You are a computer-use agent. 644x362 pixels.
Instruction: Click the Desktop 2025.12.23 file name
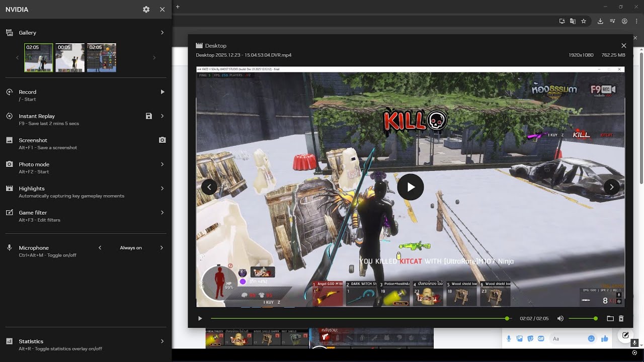[x=244, y=55]
